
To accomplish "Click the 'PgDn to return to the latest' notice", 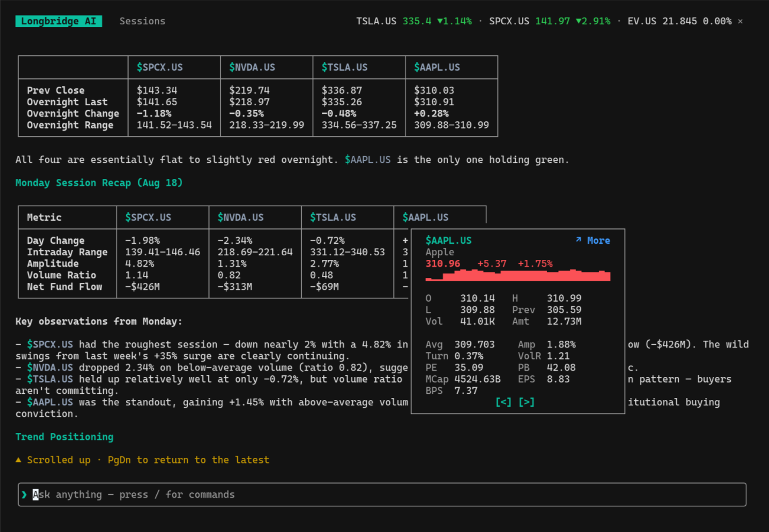I will point(188,460).
